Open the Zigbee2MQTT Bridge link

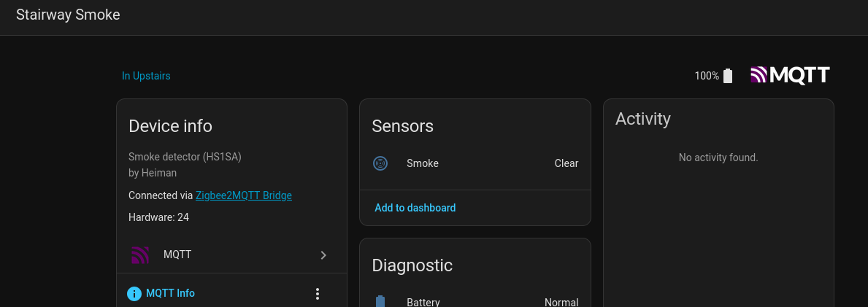point(244,195)
